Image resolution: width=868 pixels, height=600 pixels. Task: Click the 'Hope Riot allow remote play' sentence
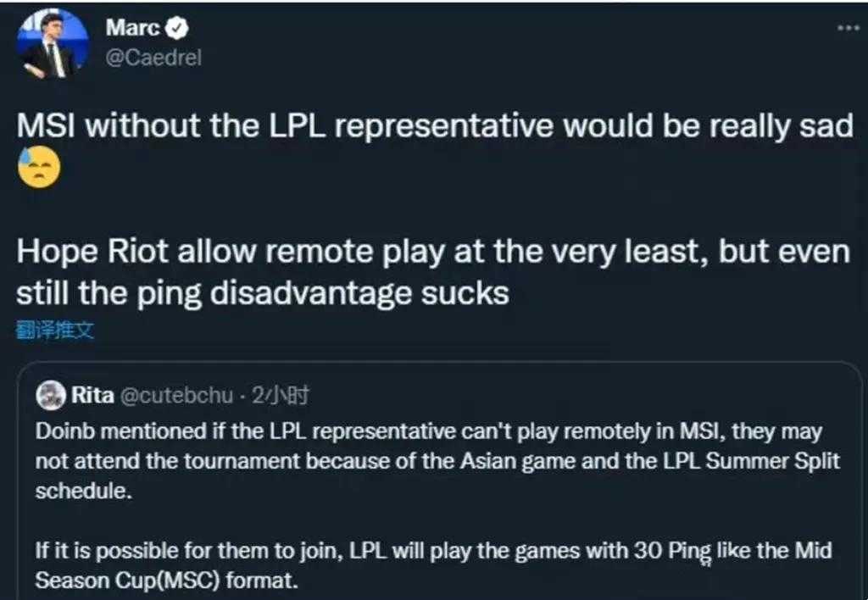click(433, 252)
